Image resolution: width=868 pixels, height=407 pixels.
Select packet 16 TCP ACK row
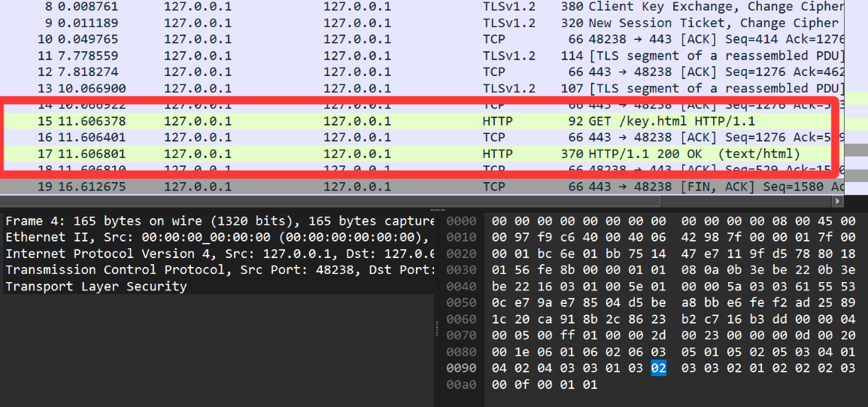(x=421, y=137)
